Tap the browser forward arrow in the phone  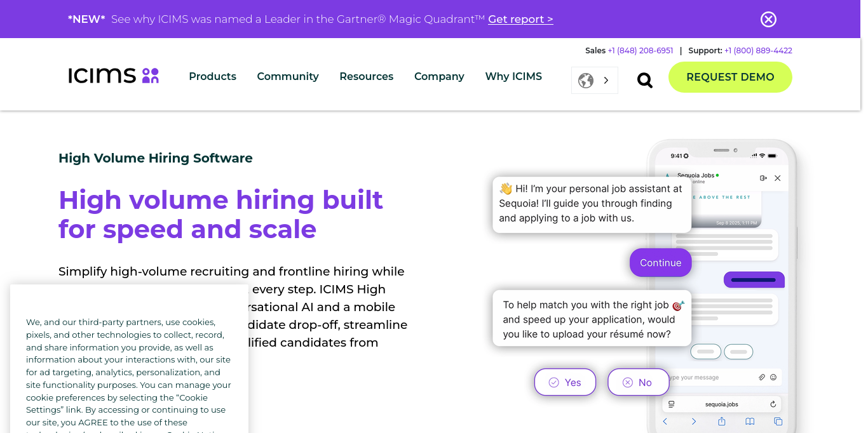tap(694, 422)
